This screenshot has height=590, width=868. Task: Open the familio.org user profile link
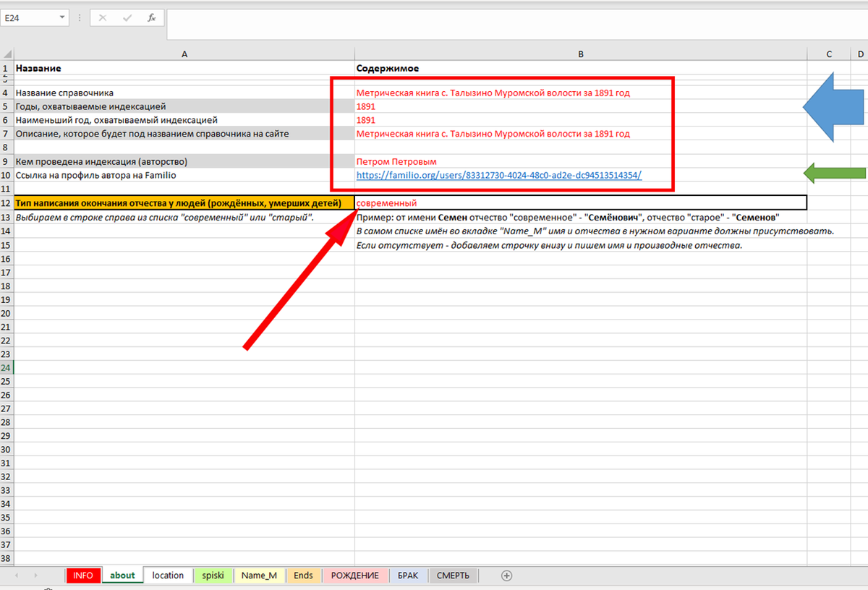[x=499, y=175]
